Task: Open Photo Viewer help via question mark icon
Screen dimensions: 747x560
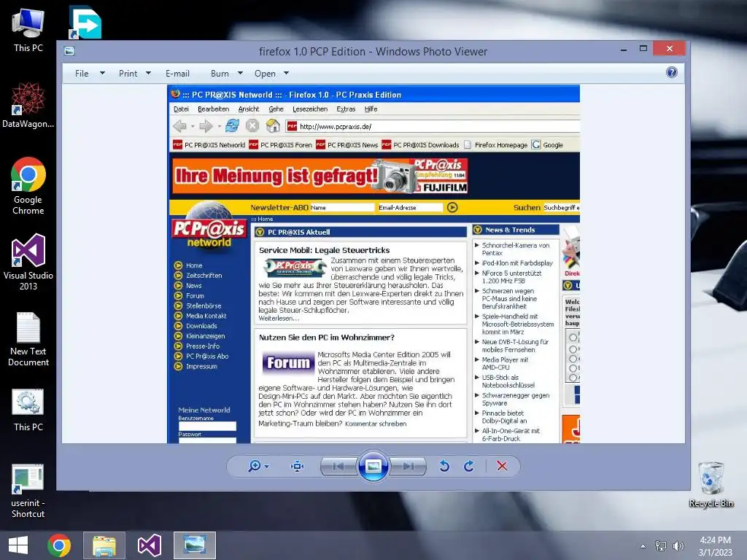Action: (x=671, y=72)
